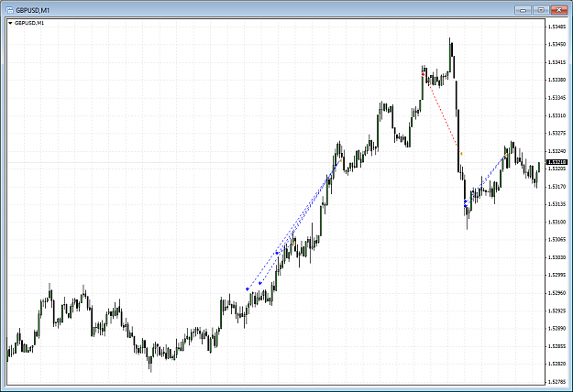
Task: Click the 1.53485 price label
Action: pyautogui.click(x=556, y=27)
